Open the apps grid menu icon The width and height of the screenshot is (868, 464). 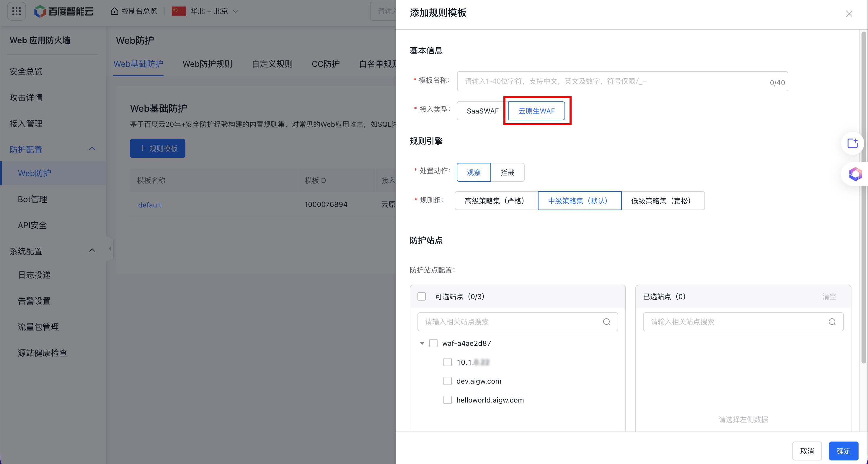pos(16,11)
